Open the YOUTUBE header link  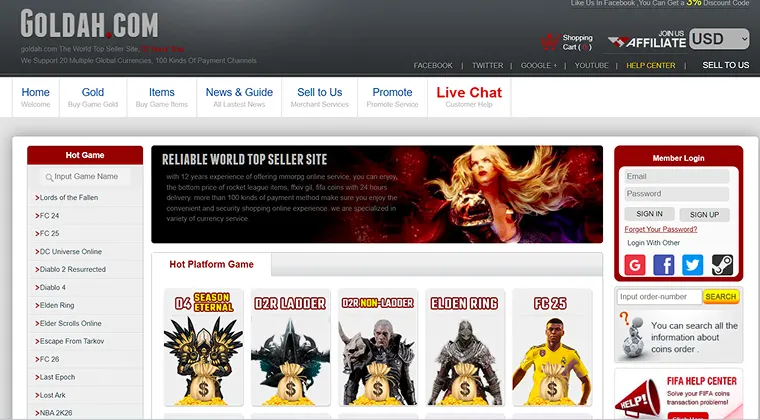click(591, 65)
